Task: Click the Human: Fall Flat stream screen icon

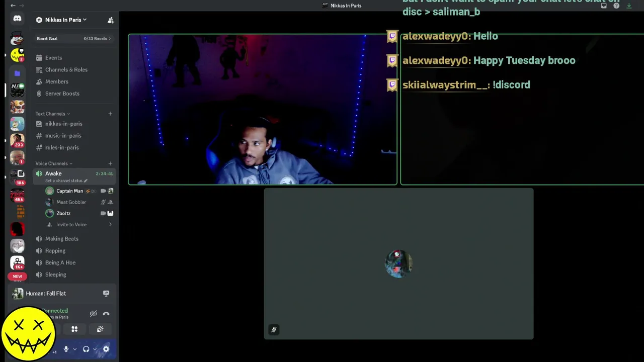Action: tap(106, 293)
